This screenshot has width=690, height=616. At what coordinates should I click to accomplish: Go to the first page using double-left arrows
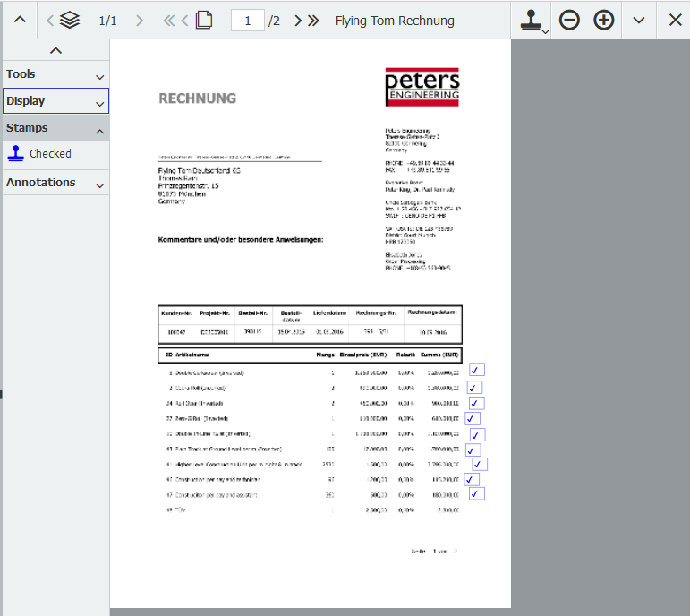[x=168, y=21]
